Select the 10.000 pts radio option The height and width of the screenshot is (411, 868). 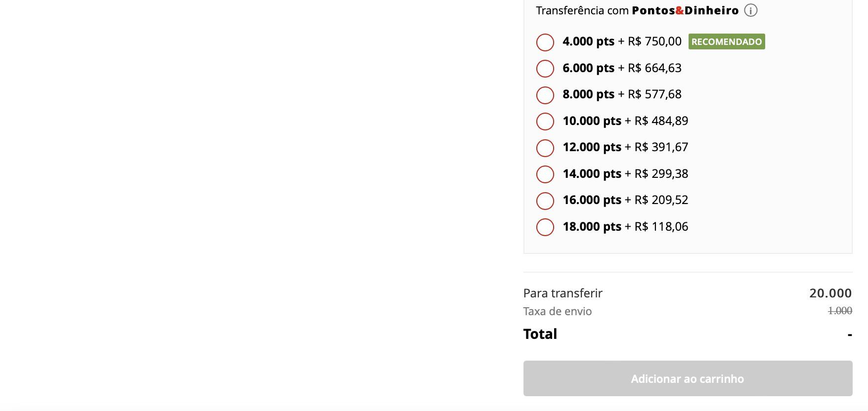coord(545,122)
